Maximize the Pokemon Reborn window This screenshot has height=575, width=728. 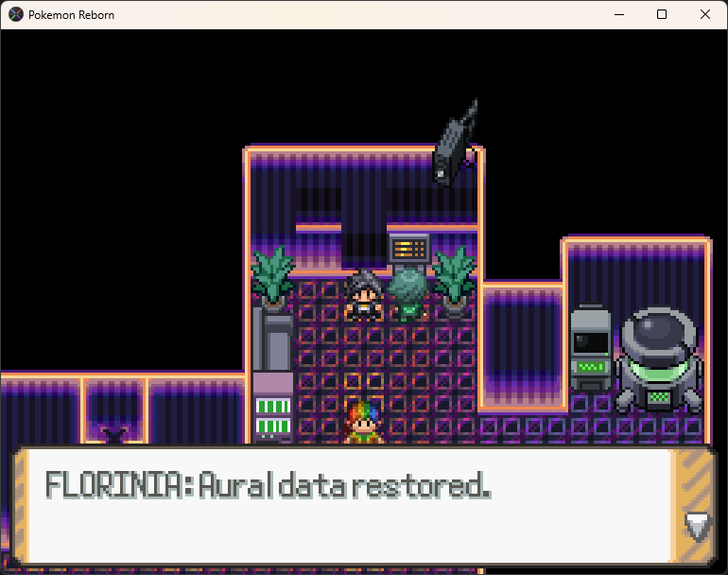tap(662, 14)
